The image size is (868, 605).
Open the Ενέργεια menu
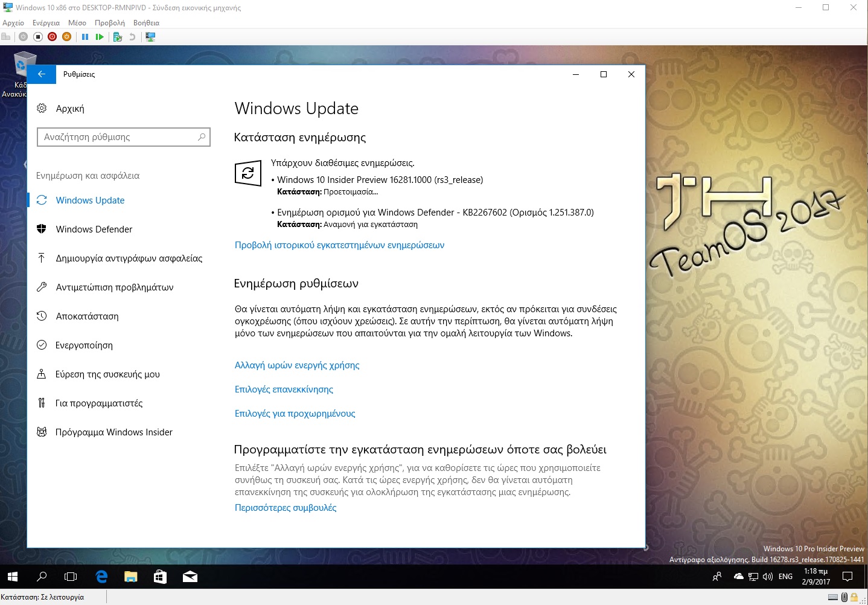coord(46,23)
